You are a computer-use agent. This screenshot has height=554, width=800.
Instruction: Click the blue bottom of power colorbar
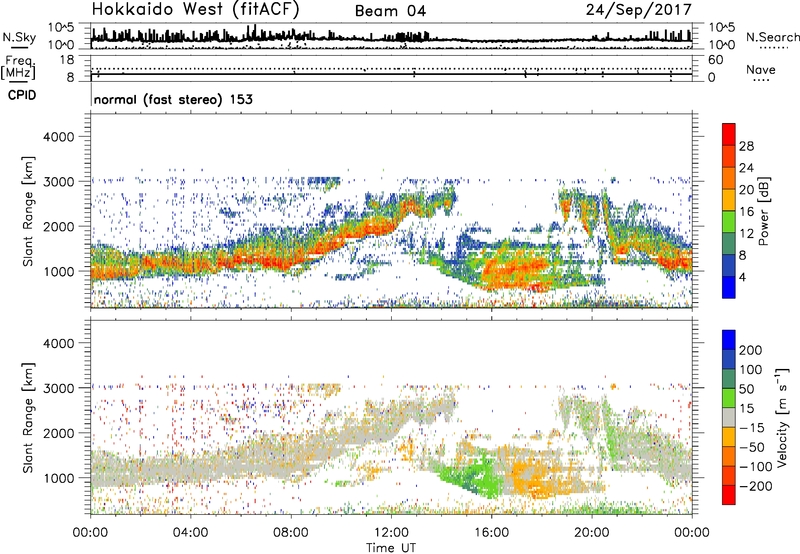coord(729,287)
